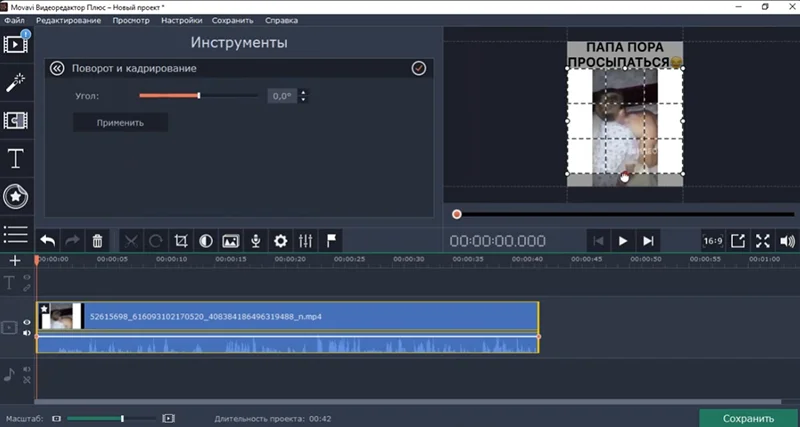Click the Масштаб zoom slider handle

[122, 419]
